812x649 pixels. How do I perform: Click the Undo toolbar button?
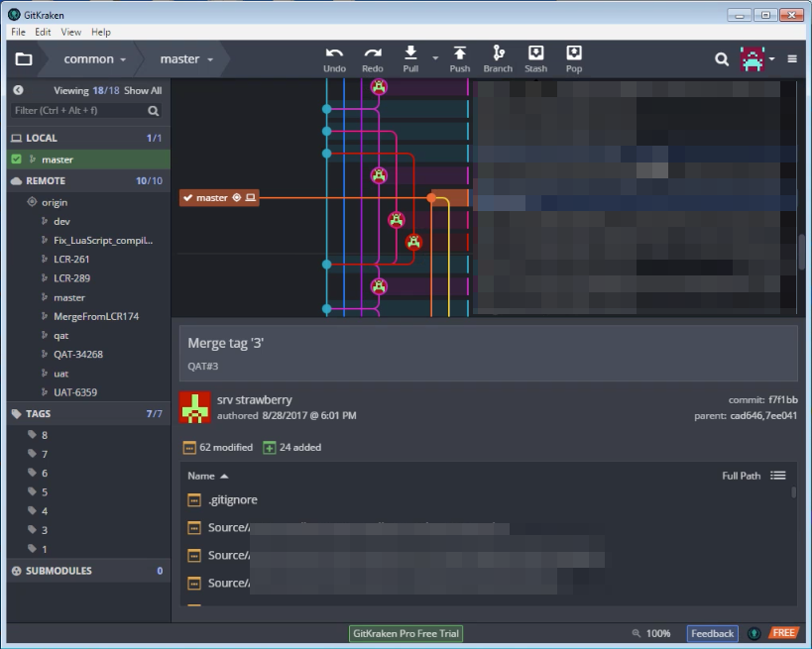pos(334,60)
